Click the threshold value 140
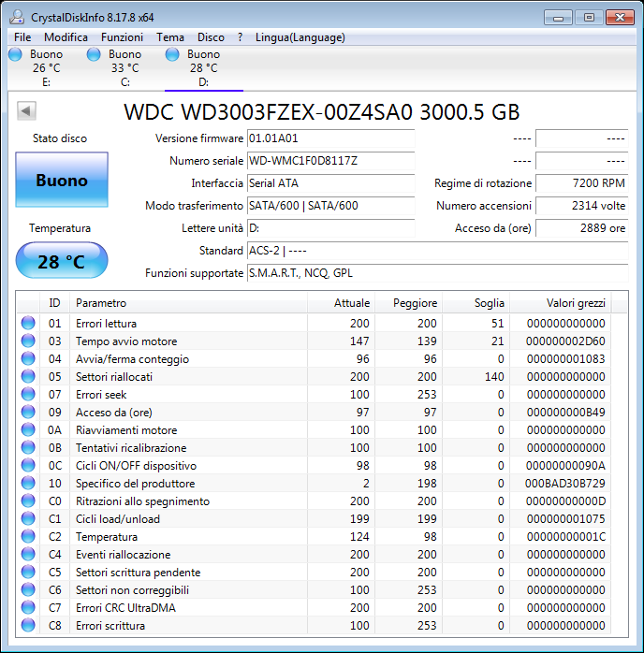Image resolution: width=644 pixels, height=653 pixels. [x=494, y=377]
